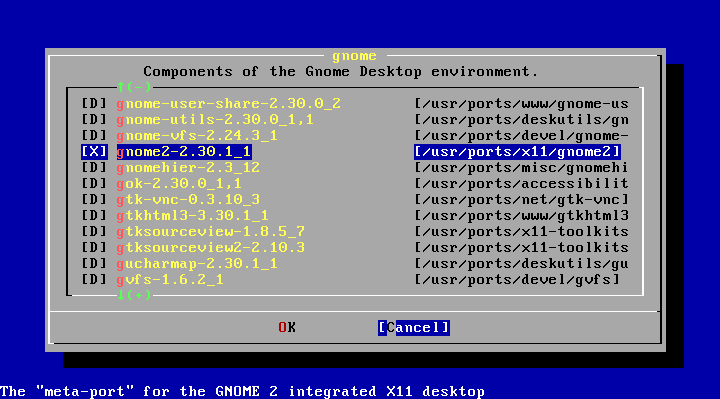Image resolution: width=720 pixels, height=399 pixels.
Task: Toggle checkbox for gucharmap-2.30.1_1
Action: tap(94, 264)
